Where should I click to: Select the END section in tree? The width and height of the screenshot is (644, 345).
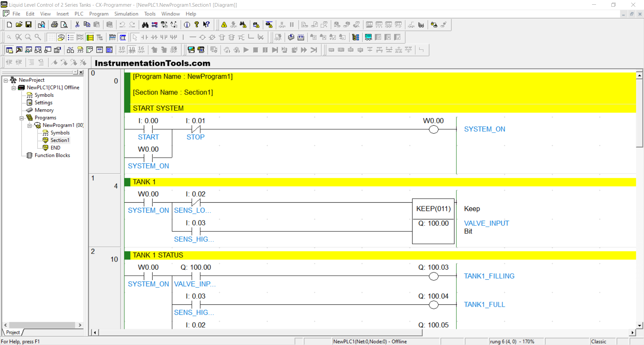(x=55, y=148)
